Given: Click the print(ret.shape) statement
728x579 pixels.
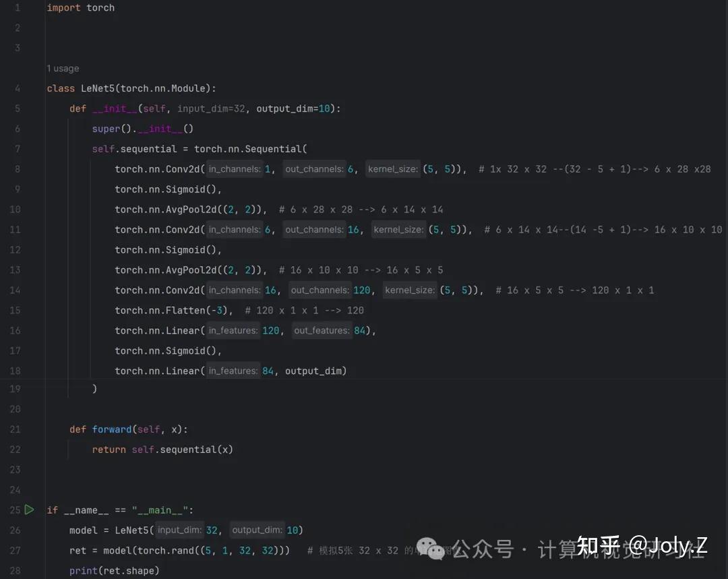Looking at the screenshot, I should [115, 570].
